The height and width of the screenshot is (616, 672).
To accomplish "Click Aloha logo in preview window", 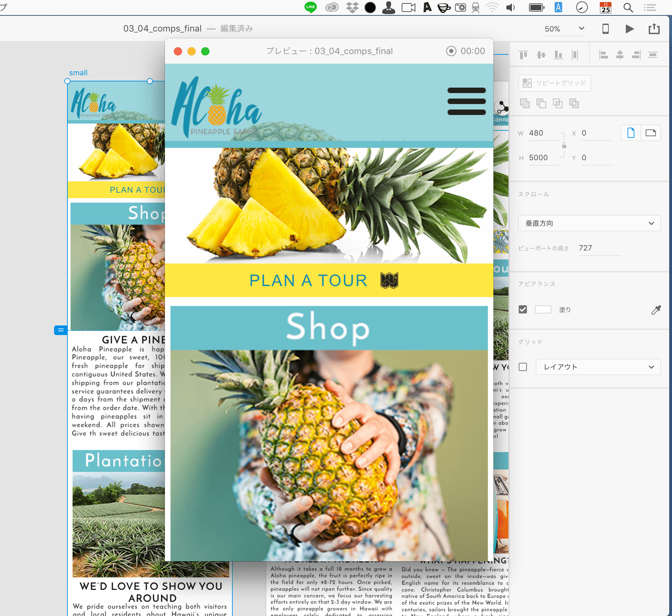I will 216,106.
